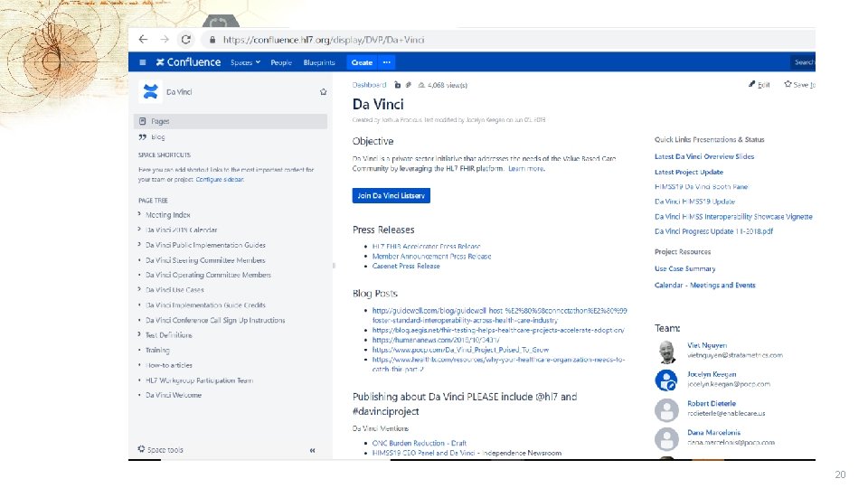Click the attachments paperclip icon
Image resolution: width=868 pixels, height=488 pixels.
coord(409,85)
